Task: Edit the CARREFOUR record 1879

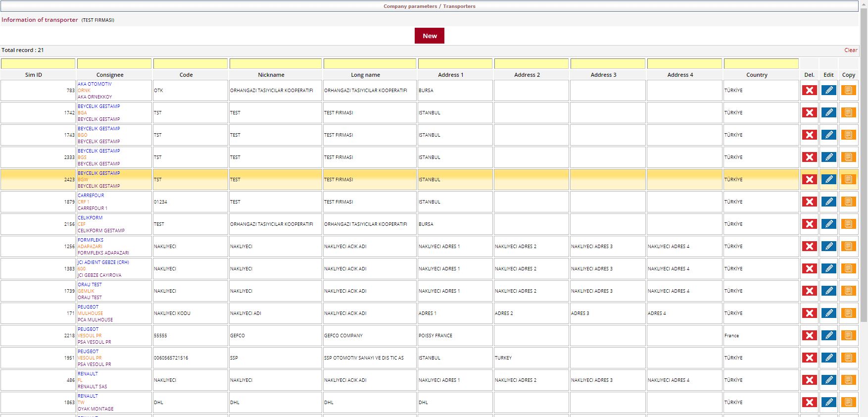Action: point(828,202)
